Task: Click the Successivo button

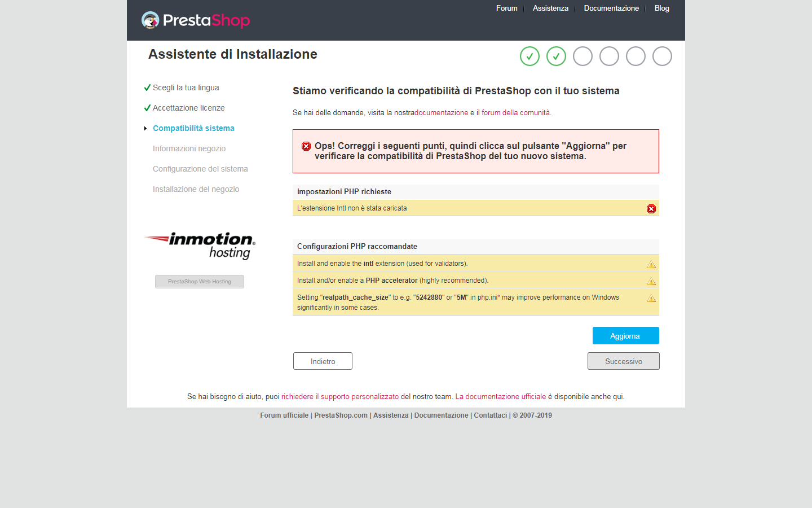Action: coord(624,361)
